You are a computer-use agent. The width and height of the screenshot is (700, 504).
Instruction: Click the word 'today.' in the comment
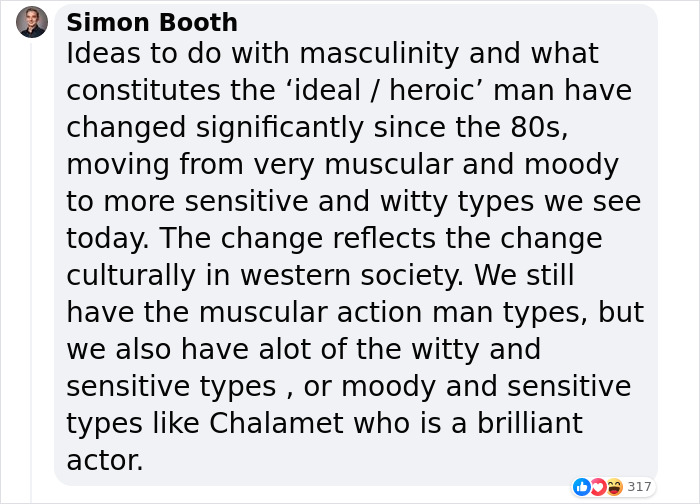[x=108, y=239]
